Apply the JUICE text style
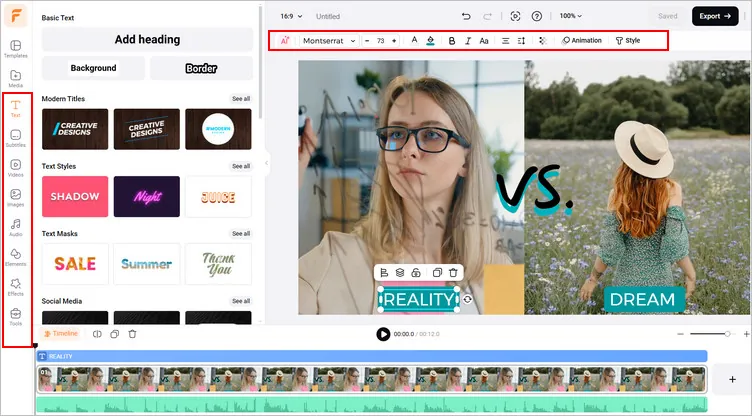The height and width of the screenshot is (416, 752). (218, 196)
